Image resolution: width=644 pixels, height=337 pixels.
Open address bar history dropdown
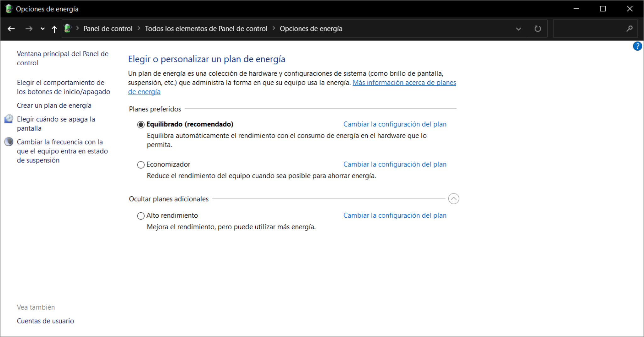pos(519,29)
